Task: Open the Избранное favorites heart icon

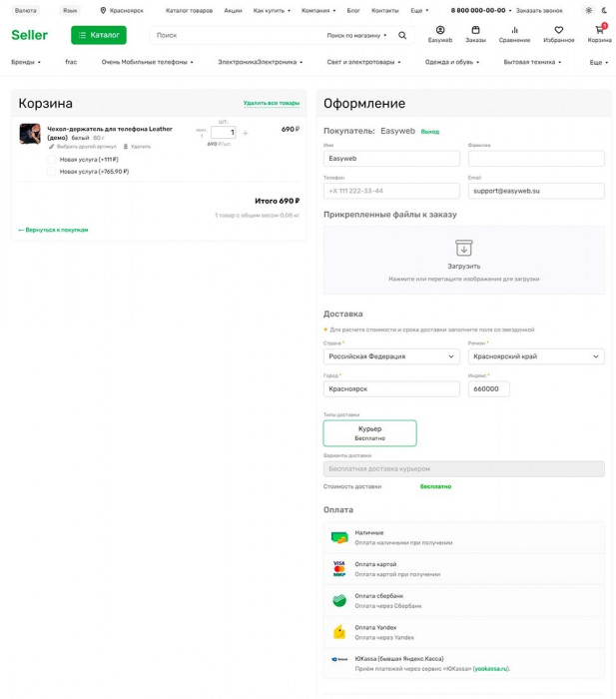Action: (558, 31)
